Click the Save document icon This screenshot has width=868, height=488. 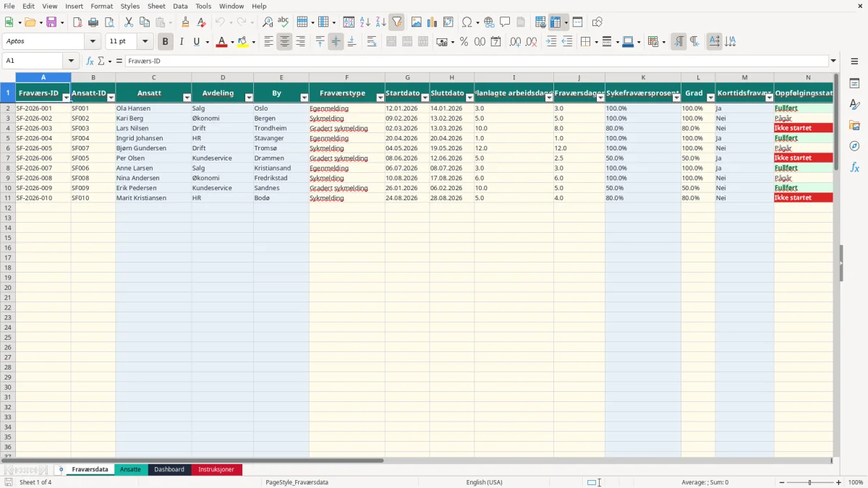pyautogui.click(x=51, y=22)
